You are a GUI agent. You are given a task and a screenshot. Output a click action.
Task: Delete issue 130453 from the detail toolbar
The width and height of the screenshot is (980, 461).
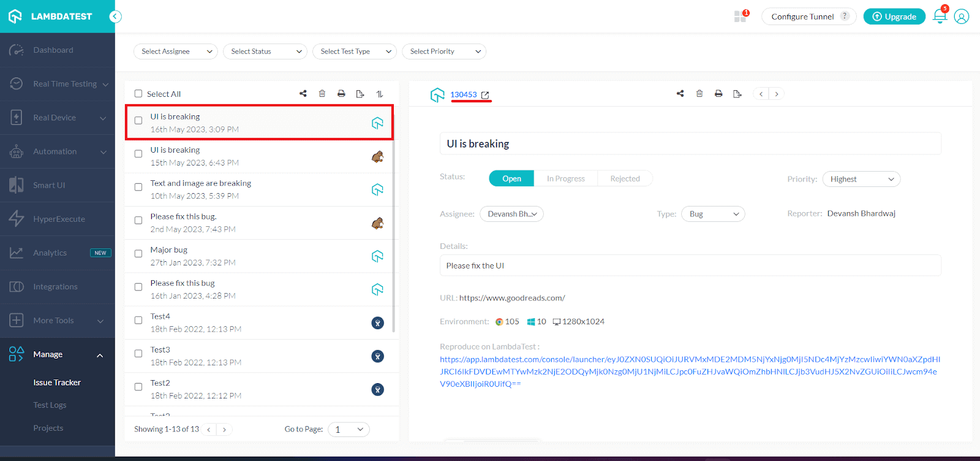tap(699, 94)
